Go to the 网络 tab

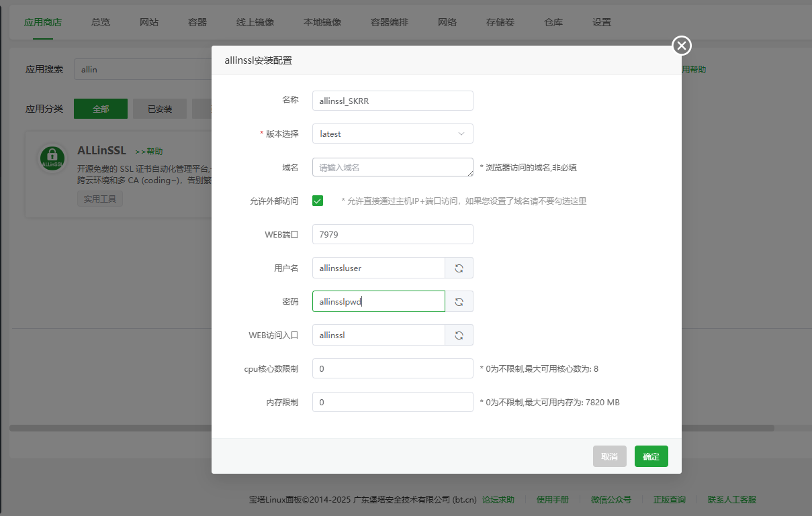click(x=447, y=22)
